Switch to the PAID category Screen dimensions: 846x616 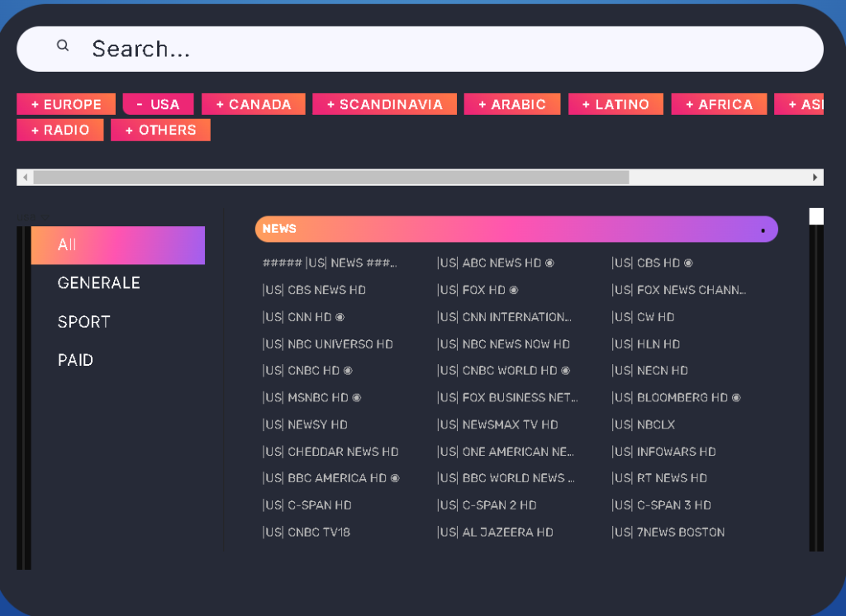(x=75, y=360)
